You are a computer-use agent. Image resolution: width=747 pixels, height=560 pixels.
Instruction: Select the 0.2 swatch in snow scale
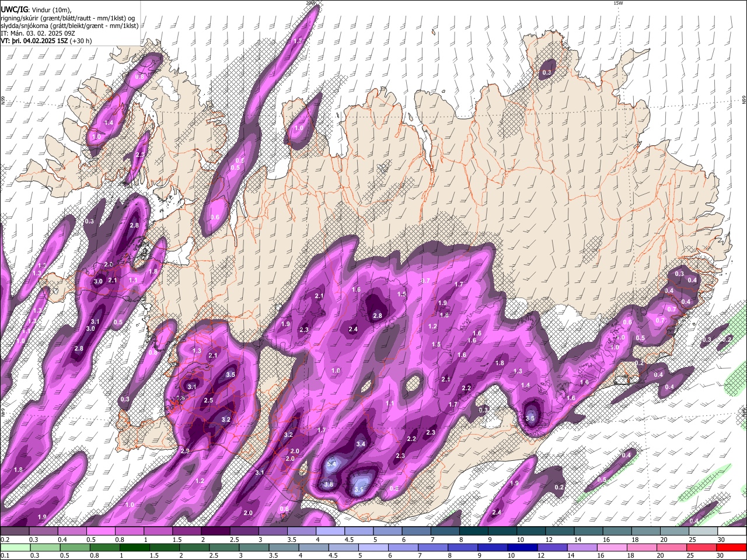tap(15, 531)
